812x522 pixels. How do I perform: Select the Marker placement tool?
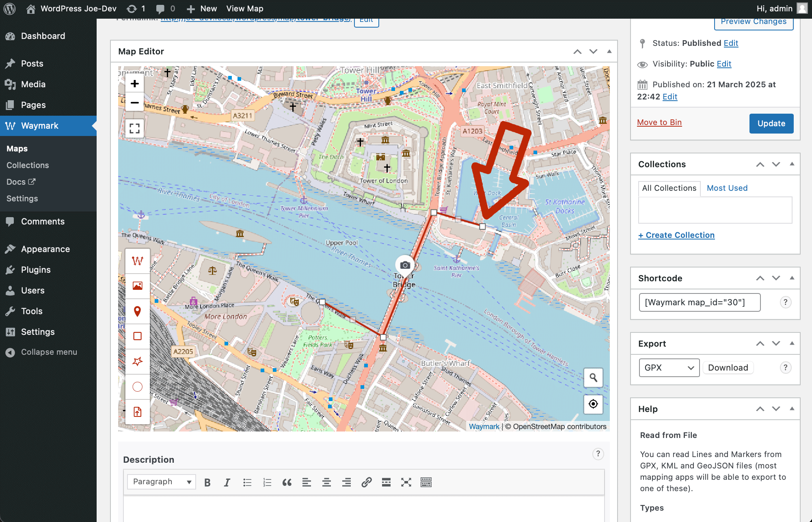click(x=138, y=311)
